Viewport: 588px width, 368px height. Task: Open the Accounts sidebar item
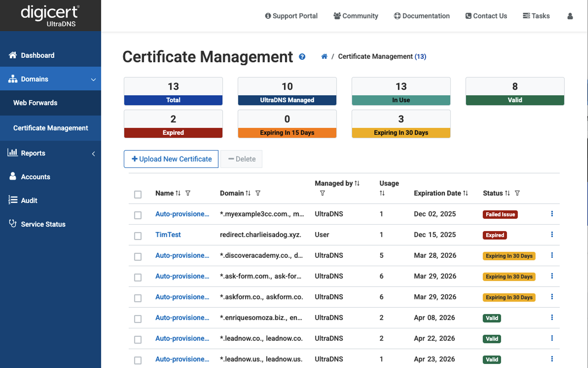tap(51, 177)
